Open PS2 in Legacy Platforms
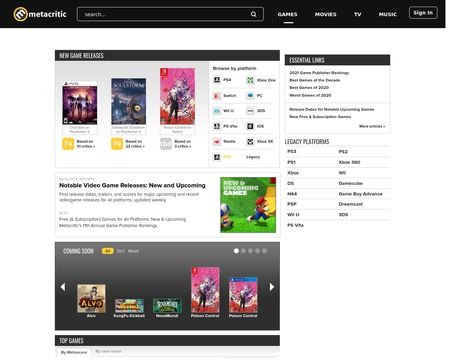 343,152
